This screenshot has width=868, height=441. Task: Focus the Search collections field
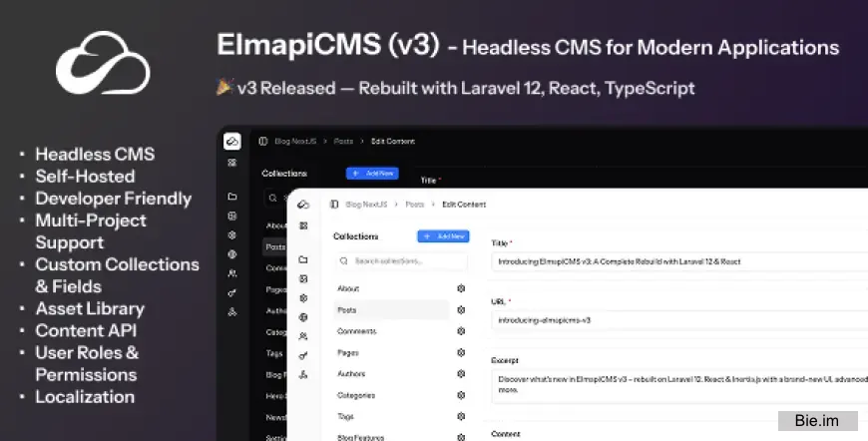click(401, 261)
